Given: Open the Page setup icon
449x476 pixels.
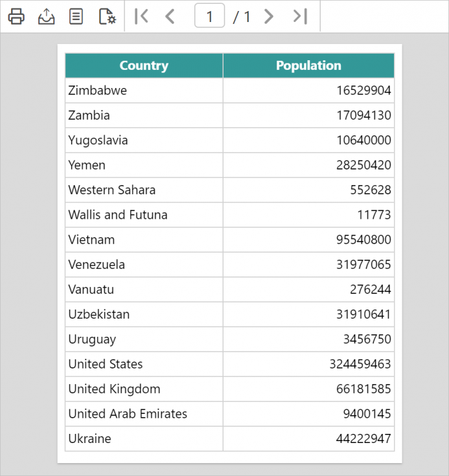Looking at the screenshot, I should [x=108, y=16].
